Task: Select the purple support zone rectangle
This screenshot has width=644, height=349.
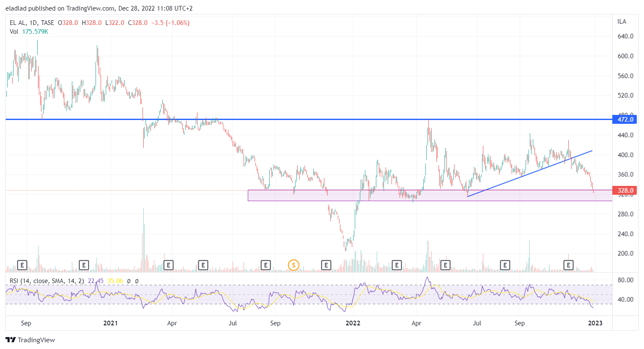Action: (x=430, y=195)
